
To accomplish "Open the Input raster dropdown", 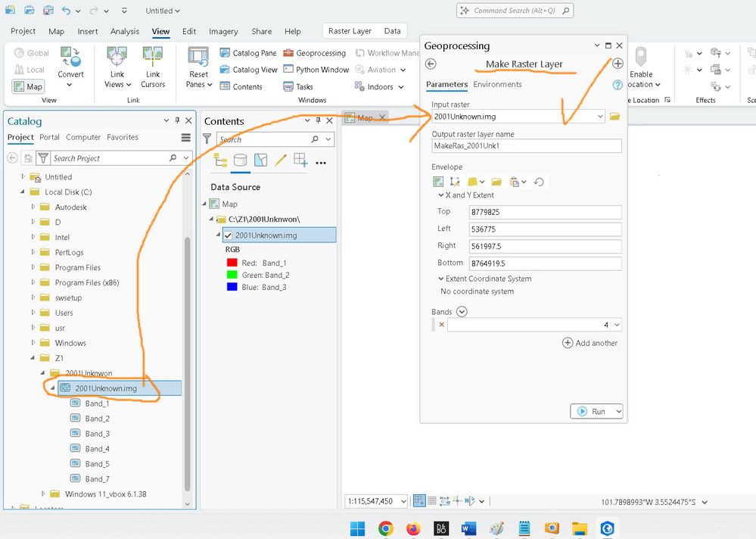I will (600, 117).
